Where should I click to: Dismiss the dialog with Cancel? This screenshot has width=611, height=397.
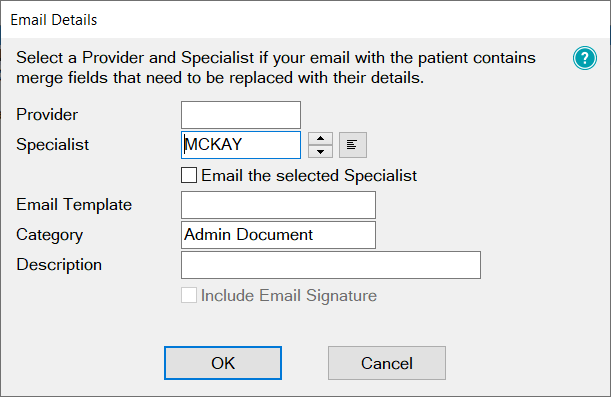click(x=387, y=363)
